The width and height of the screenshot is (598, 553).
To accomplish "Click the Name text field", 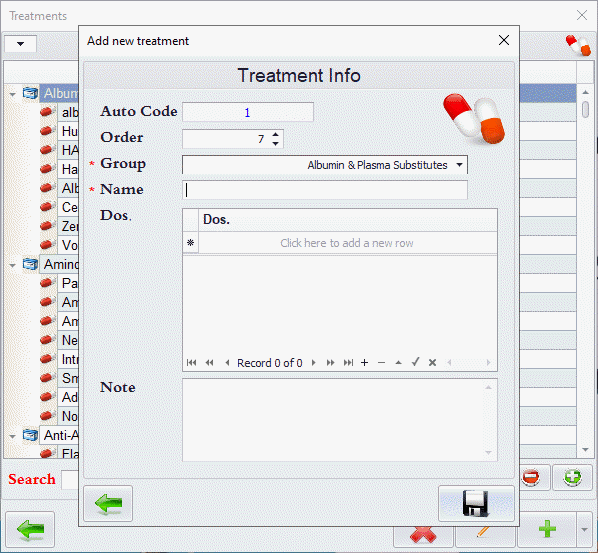I will pyautogui.click(x=325, y=190).
